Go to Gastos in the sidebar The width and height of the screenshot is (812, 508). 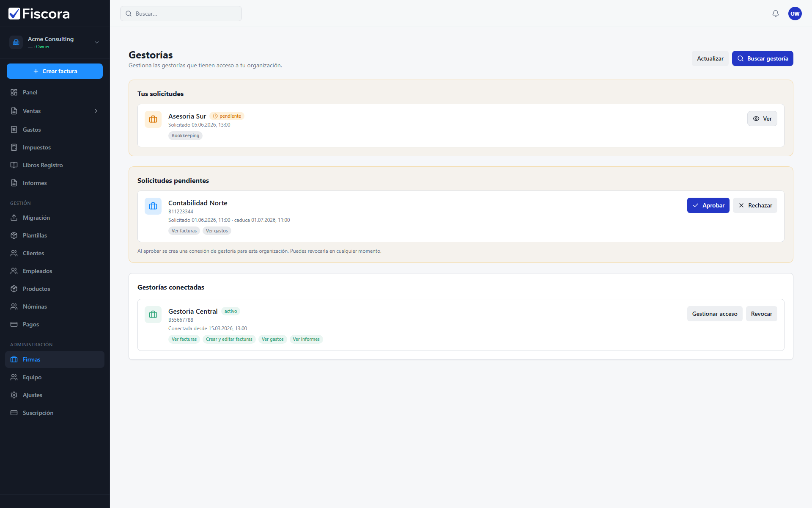point(55,130)
